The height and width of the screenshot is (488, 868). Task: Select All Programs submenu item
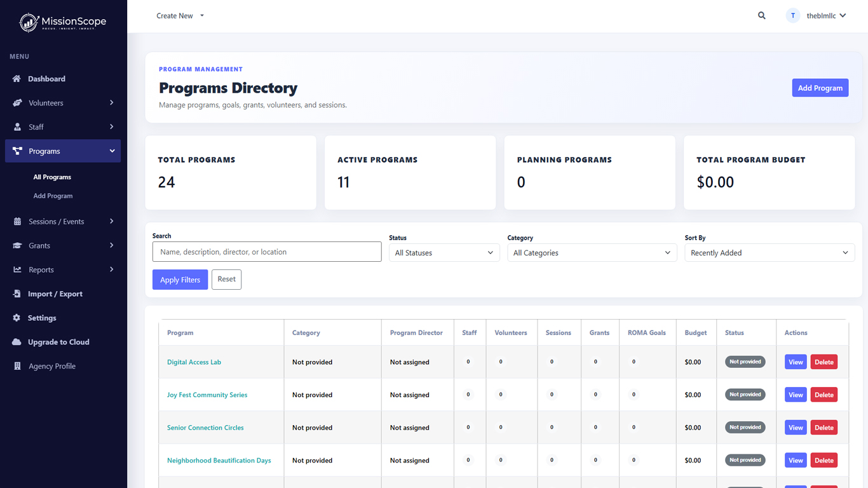tap(52, 177)
